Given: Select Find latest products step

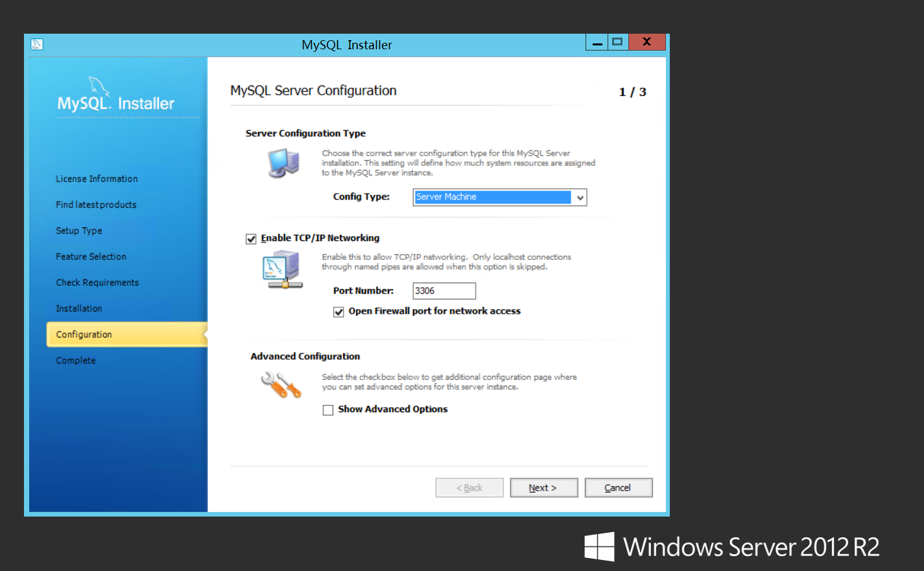Looking at the screenshot, I should [x=96, y=205].
